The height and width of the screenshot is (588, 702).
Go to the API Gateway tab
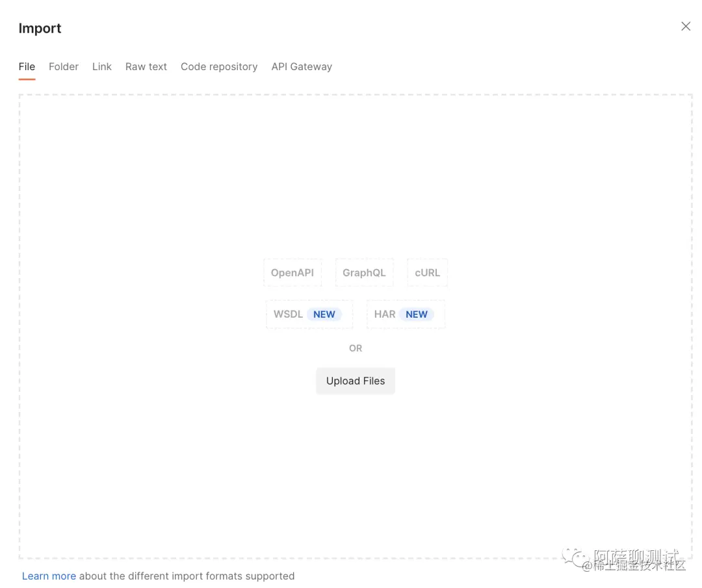(x=302, y=67)
